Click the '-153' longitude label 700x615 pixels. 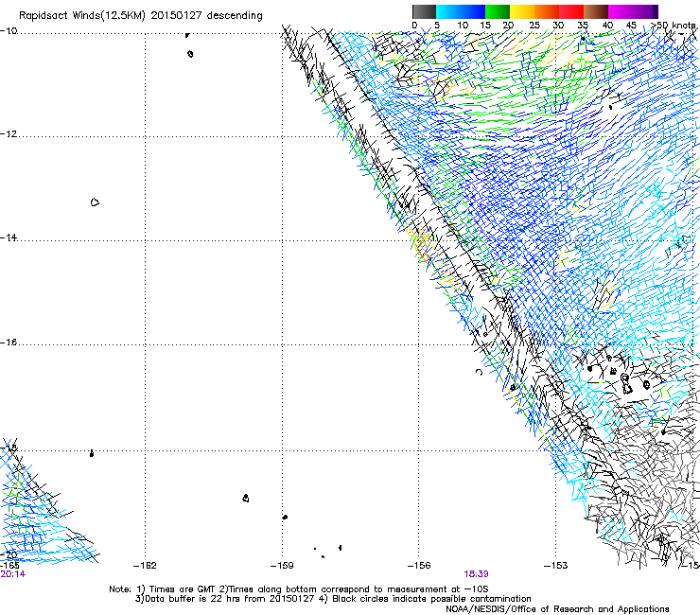(x=556, y=566)
